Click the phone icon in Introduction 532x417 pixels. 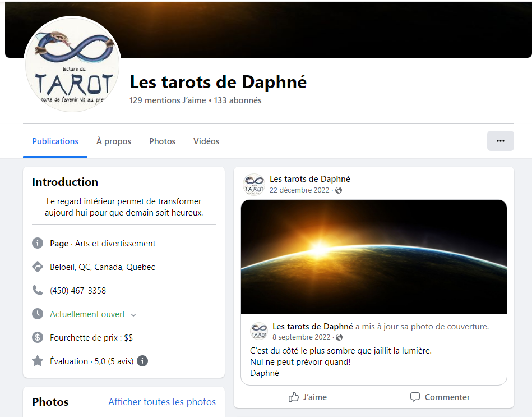pos(38,290)
